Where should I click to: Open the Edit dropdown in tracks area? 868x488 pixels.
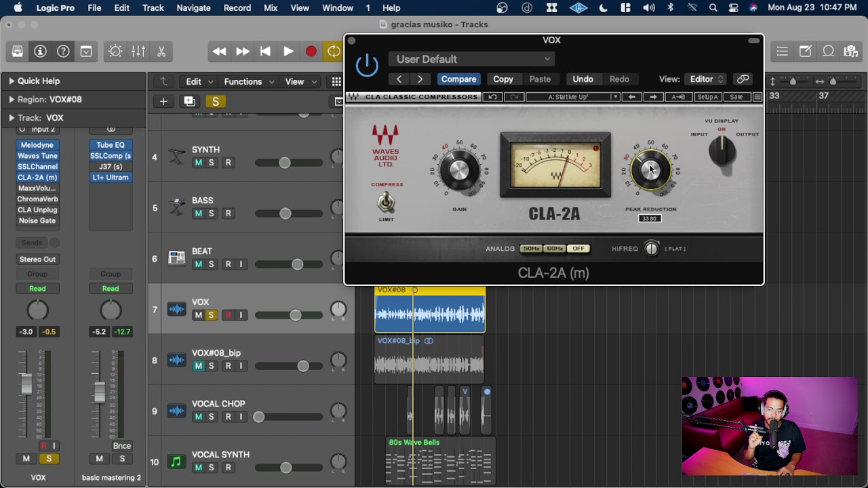pyautogui.click(x=199, y=81)
